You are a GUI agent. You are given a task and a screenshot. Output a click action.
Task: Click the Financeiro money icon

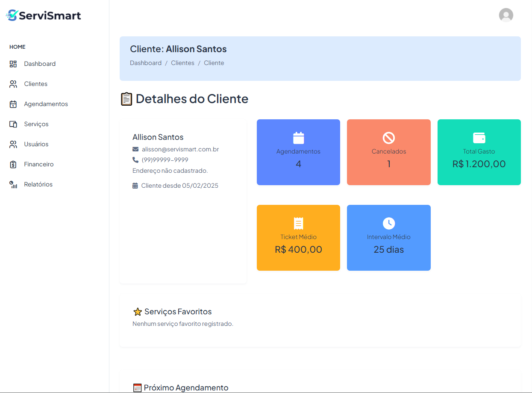13,164
